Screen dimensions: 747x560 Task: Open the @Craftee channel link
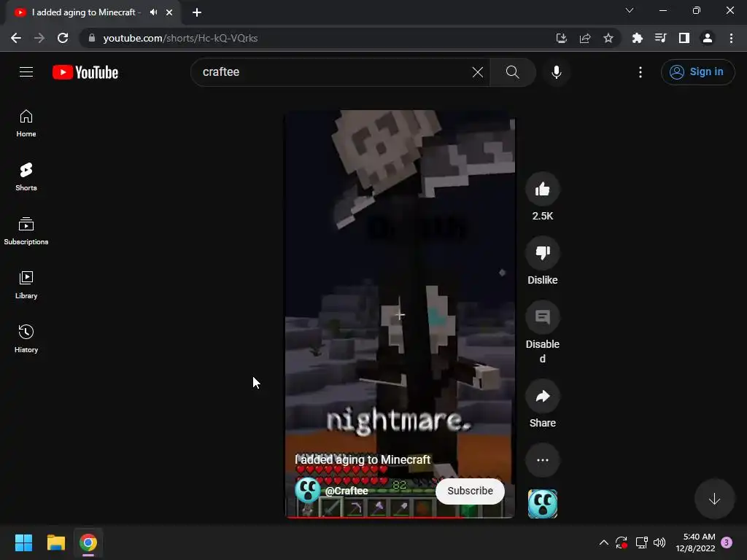(347, 491)
